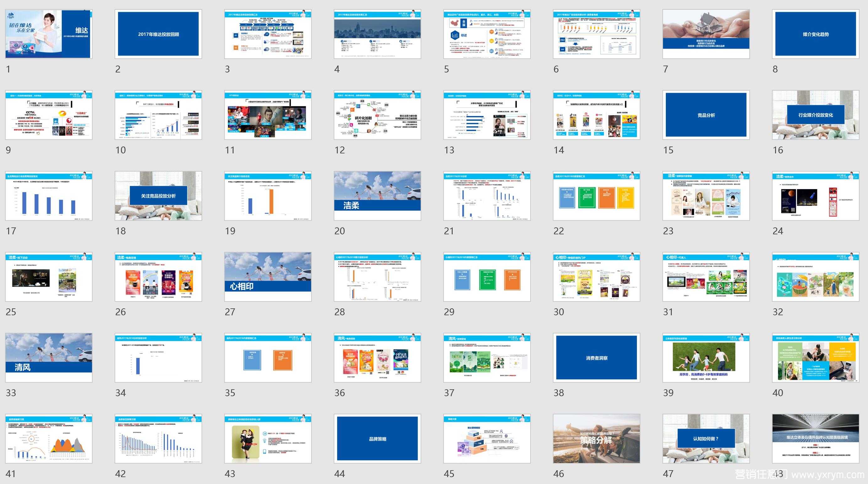Select slide 7 with house in hands
The height and width of the screenshot is (484, 868).
(x=706, y=34)
